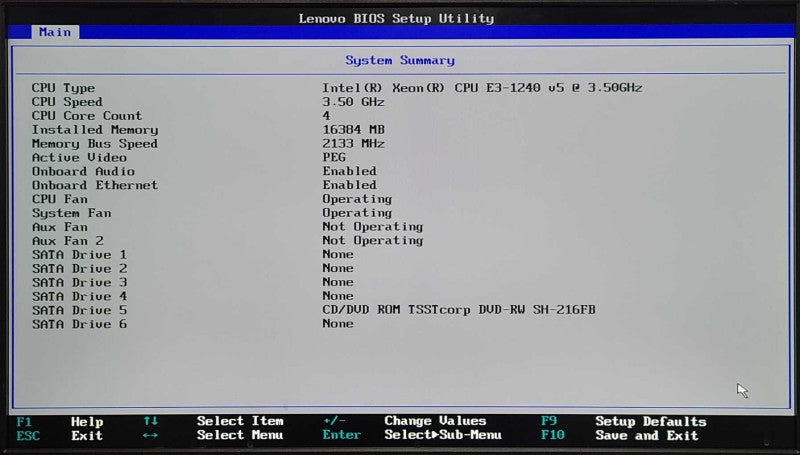The width and height of the screenshot is (800, 455).
Task: Select the Xeon E3-1240 v5 CPU value
Action: (482, 88)
